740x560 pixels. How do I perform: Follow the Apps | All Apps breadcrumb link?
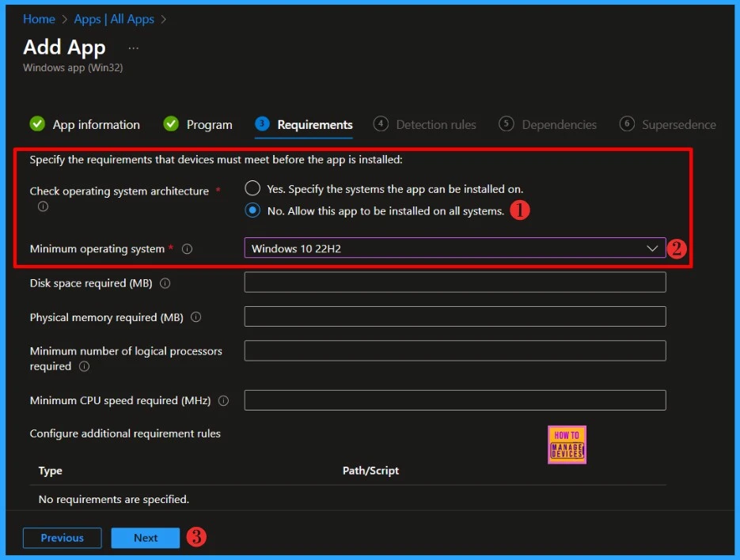(114, 19)
